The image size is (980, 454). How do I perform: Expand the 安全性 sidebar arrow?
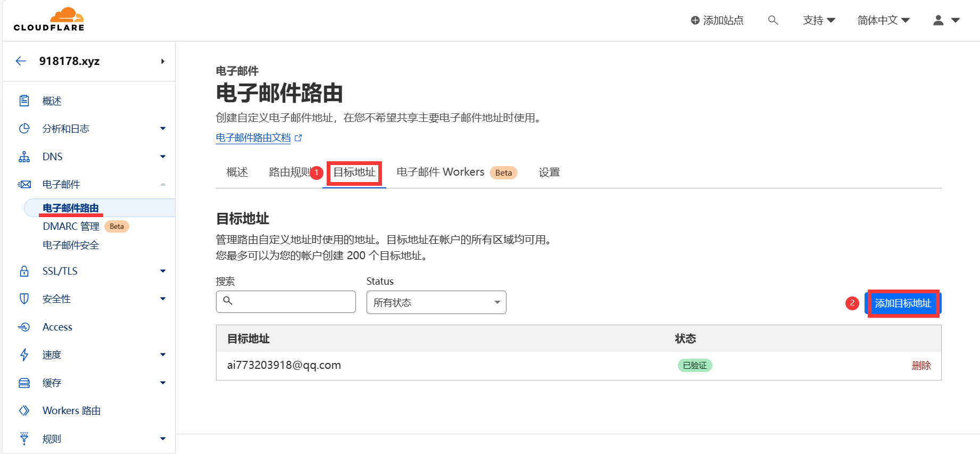click(163, 299)
